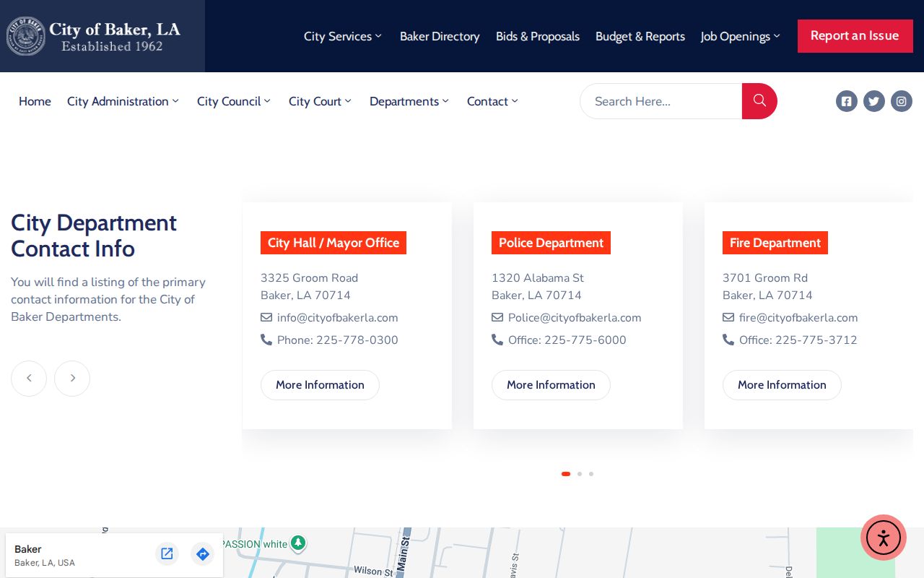924x578 pixels.
Task: Click the Search Here input field
Action: coord(661,101)
